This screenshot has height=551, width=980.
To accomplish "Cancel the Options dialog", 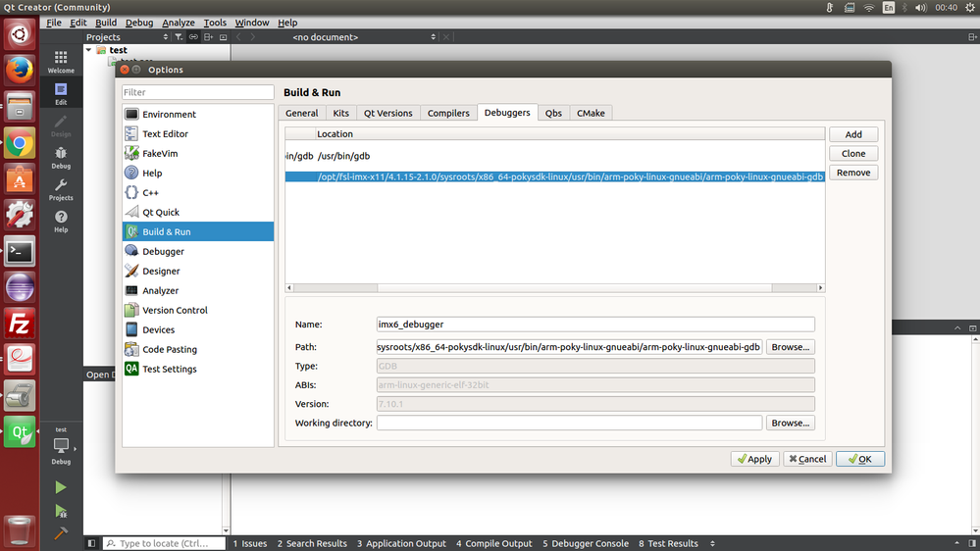I will click(807, 459).
